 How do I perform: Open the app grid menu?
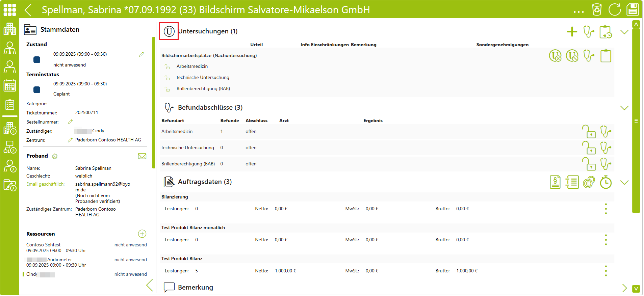coord(9,10)
